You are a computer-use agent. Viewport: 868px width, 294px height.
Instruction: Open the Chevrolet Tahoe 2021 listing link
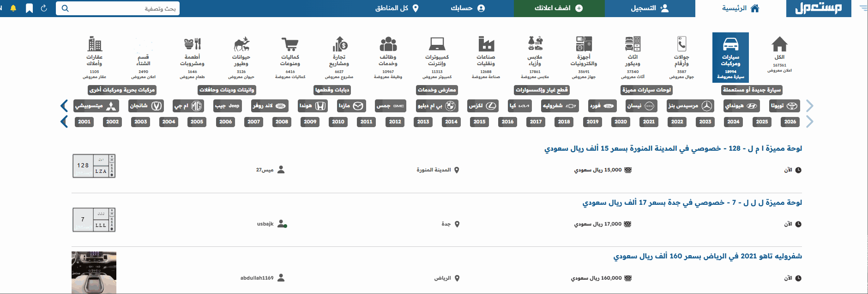click(x=707, y=256)
